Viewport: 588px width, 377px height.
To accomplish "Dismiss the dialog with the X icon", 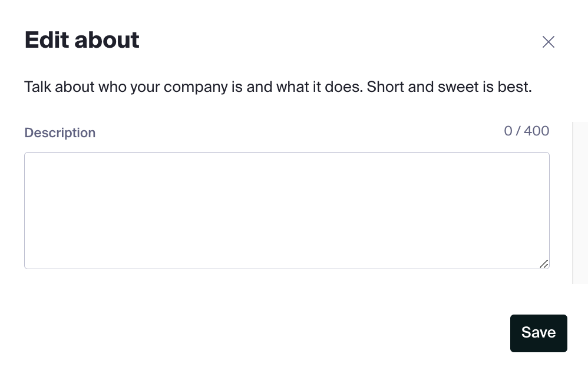I will coord(548,42).
